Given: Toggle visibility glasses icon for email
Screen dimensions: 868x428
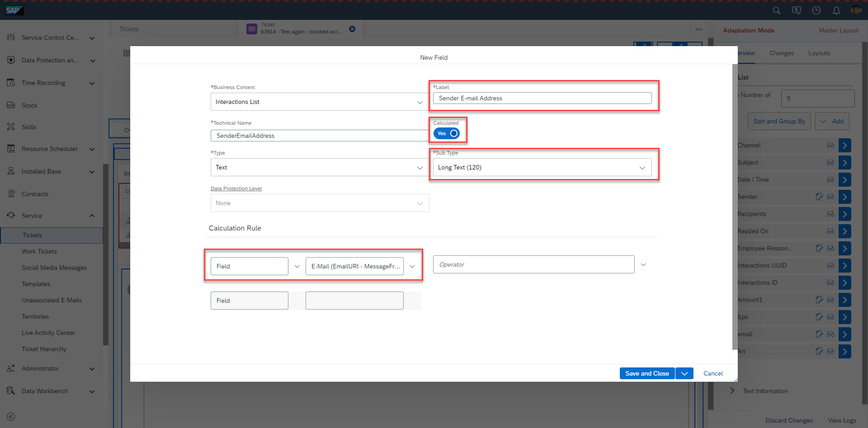Looking at the screenshot, I should pyautogui.click(x=830, y=334).
